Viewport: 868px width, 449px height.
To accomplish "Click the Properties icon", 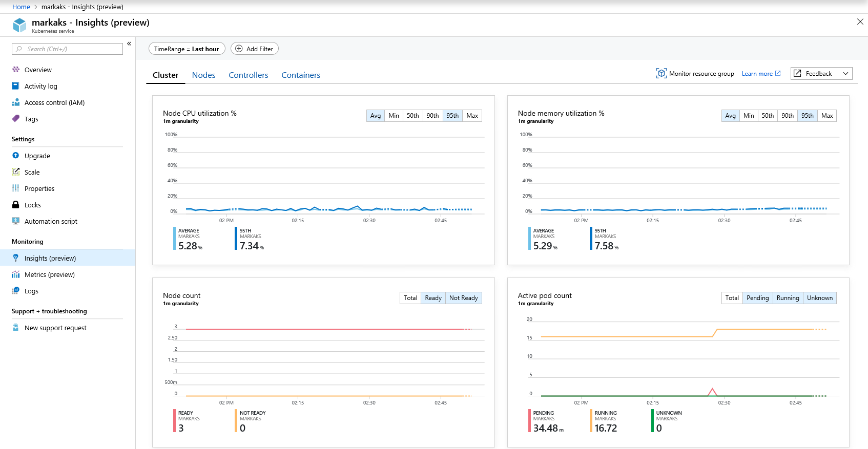I will coord(16,188).
